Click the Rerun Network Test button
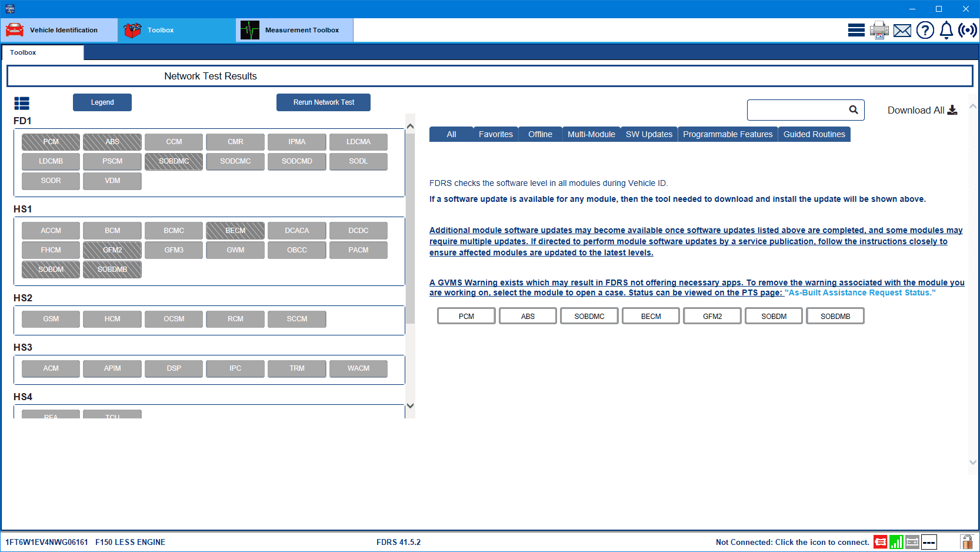The width and height of the screenshot is (980, 552). [324, 102]
